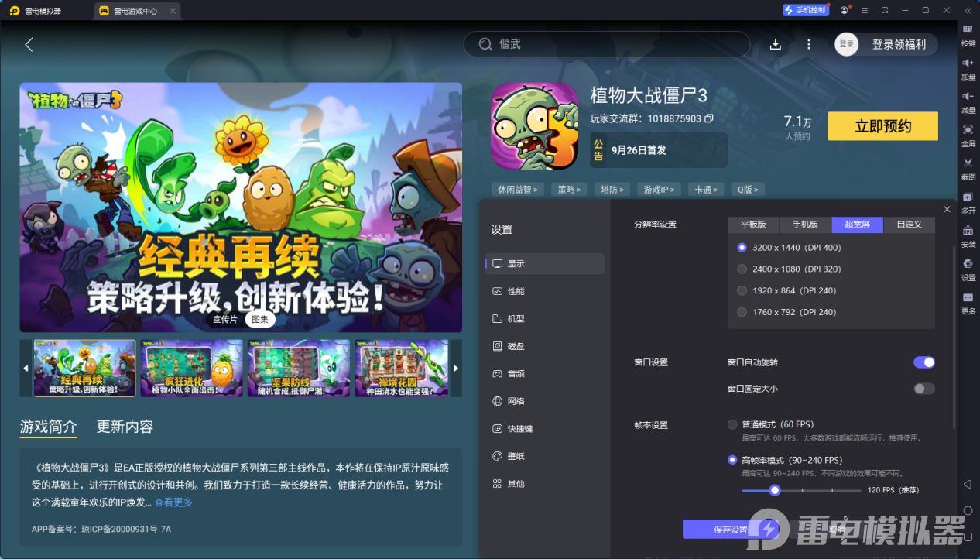Click the title bar icon next to hamburger menu
Image resolution: width=980 pixels, height=559 pixels.
[x=885, y=10]
